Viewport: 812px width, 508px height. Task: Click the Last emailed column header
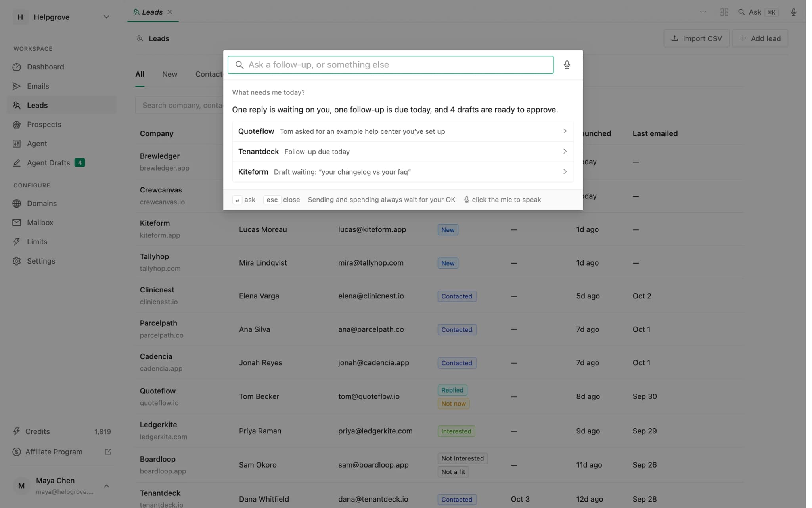pyautogui.click(x=655, y=133)
